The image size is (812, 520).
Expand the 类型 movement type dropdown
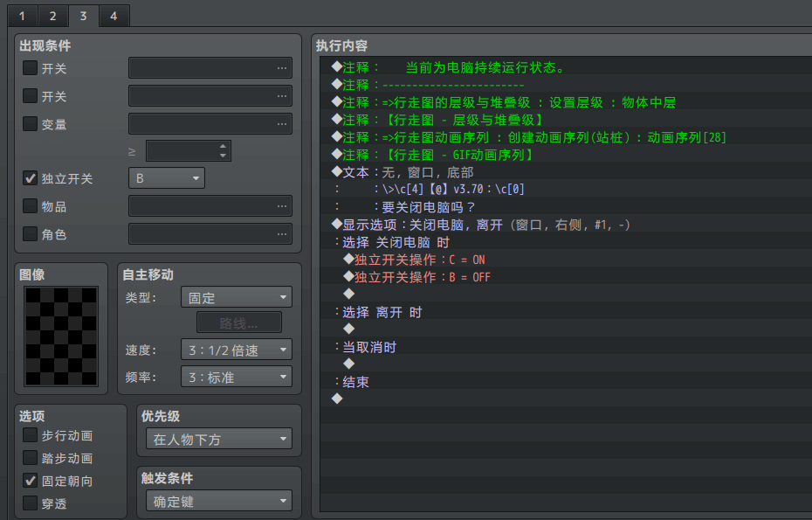click(236, 297)
